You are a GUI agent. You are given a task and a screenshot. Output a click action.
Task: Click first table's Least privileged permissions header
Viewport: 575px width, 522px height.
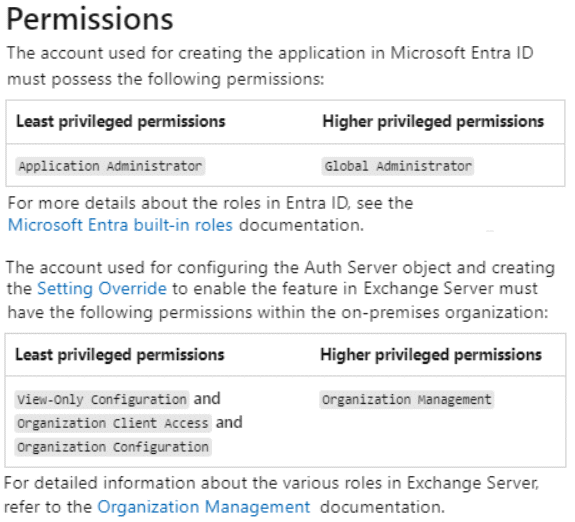tap(121, 122)
